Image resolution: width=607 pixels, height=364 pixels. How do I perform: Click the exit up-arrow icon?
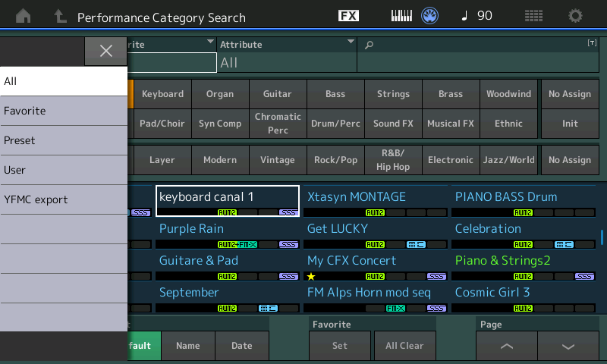point(60,16)
